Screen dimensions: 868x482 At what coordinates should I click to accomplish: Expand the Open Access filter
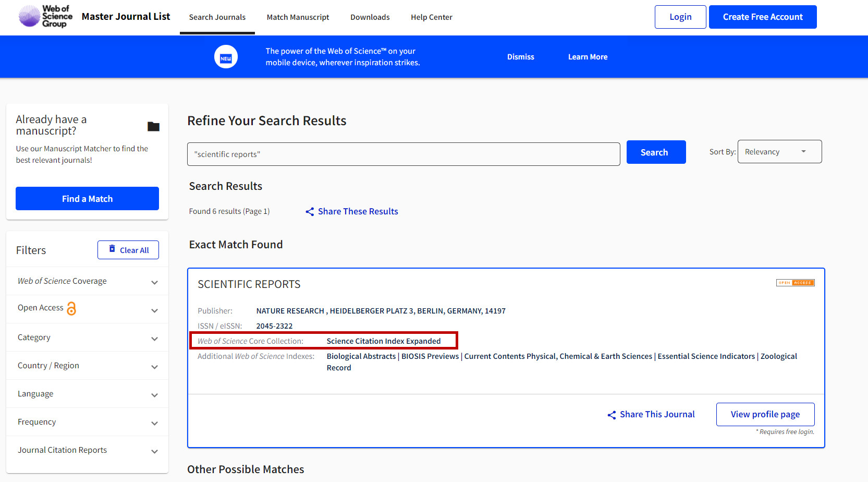[87, 309]
